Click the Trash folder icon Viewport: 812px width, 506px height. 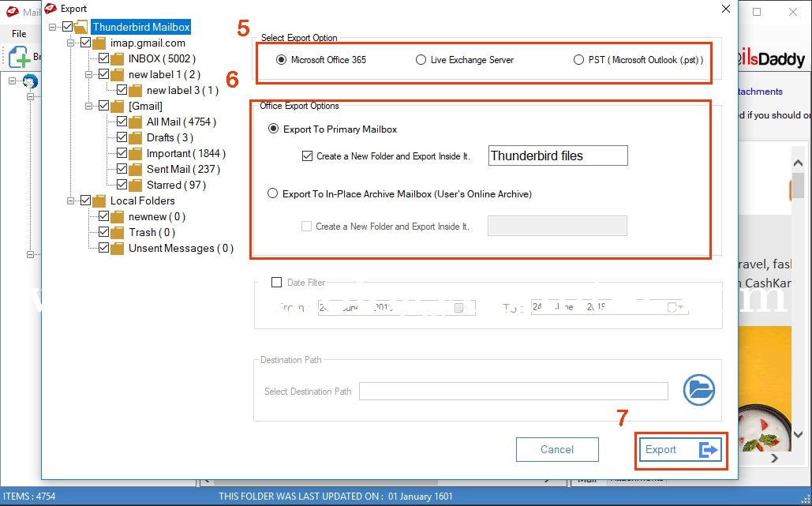pos(117,233)
